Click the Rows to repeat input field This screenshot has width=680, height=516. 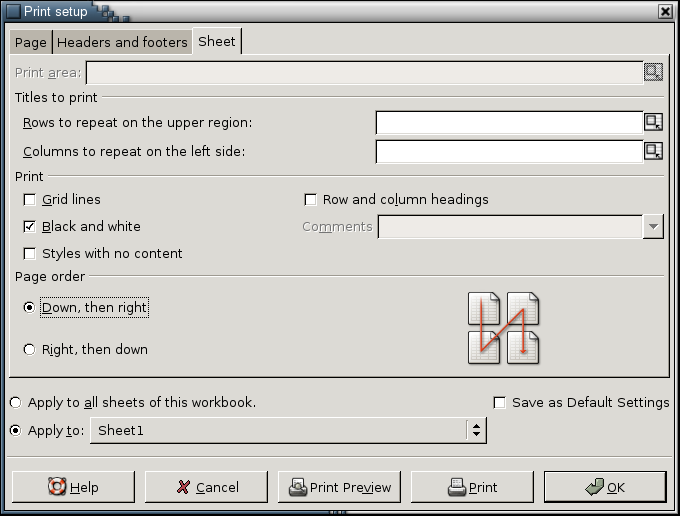click(x=508, y=122)
